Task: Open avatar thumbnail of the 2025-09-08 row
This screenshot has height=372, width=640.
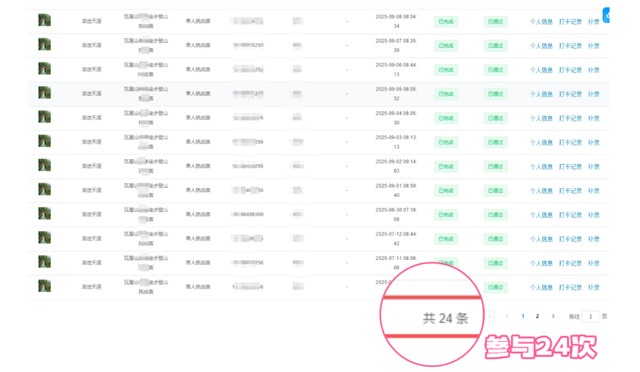Action: (x=44, y=20)
